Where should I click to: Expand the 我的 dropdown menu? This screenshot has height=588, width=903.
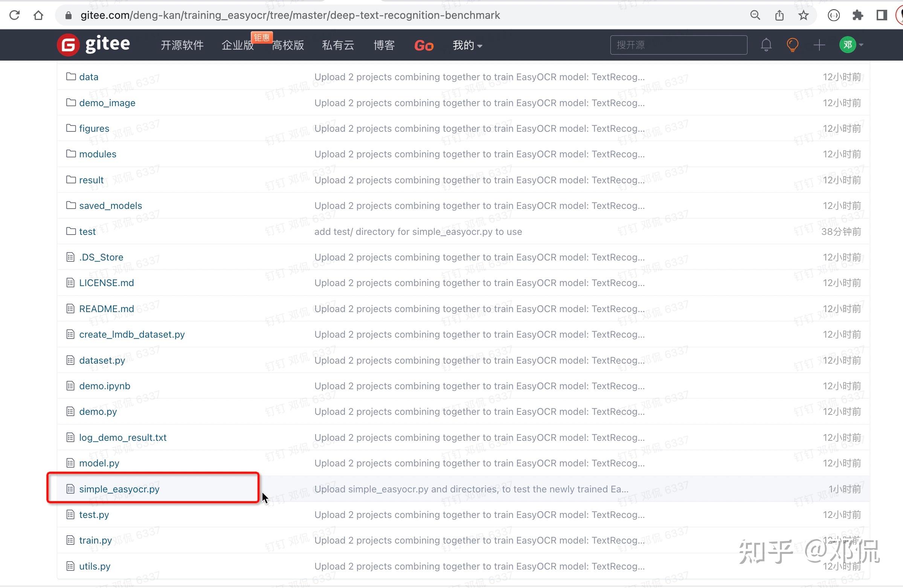click(x=467, y=45)
